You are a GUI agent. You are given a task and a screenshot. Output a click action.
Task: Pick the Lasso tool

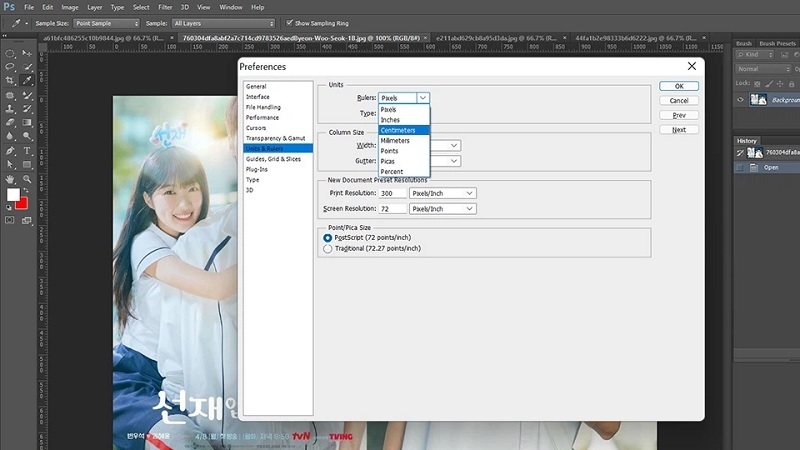[x=9, y=66]
